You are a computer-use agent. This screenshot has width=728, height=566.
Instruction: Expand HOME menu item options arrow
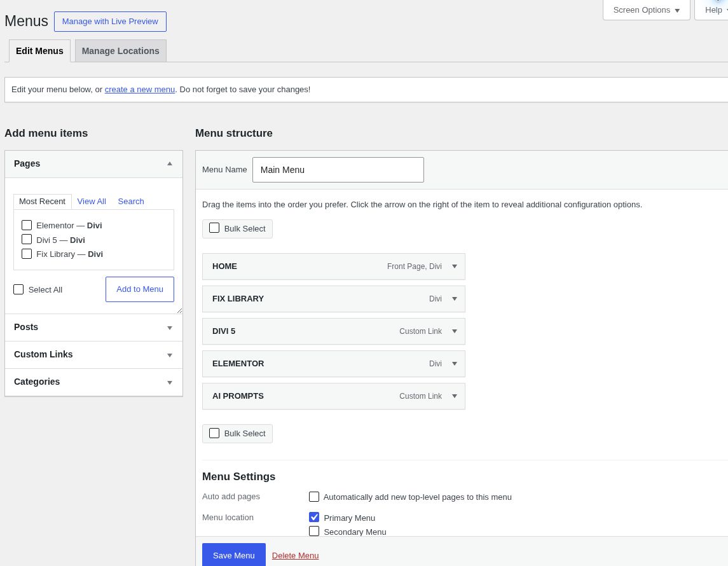(x=455, y=266)
